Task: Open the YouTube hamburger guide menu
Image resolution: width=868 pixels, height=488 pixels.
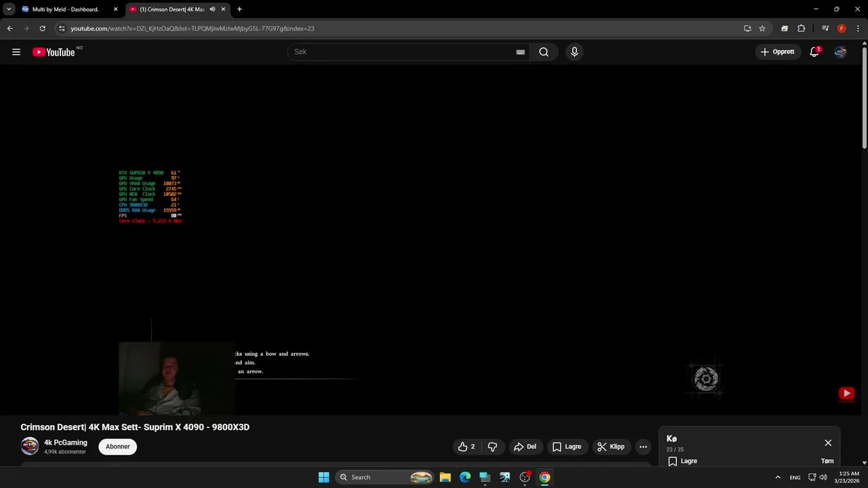Action: pos(16,52)
